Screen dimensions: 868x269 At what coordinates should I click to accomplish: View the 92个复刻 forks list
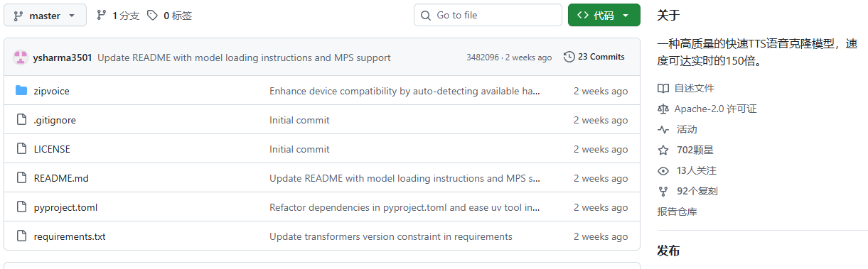point(697,191)
